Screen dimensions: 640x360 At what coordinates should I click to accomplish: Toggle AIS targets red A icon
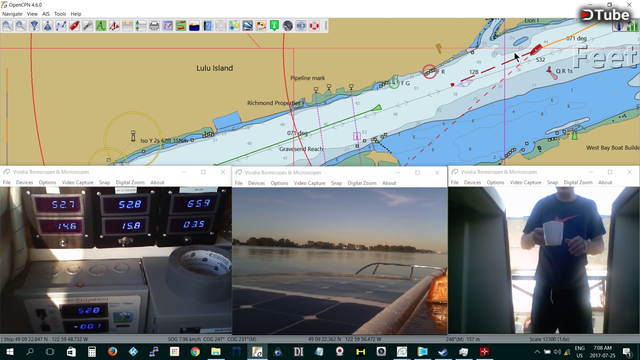[114, 26]
